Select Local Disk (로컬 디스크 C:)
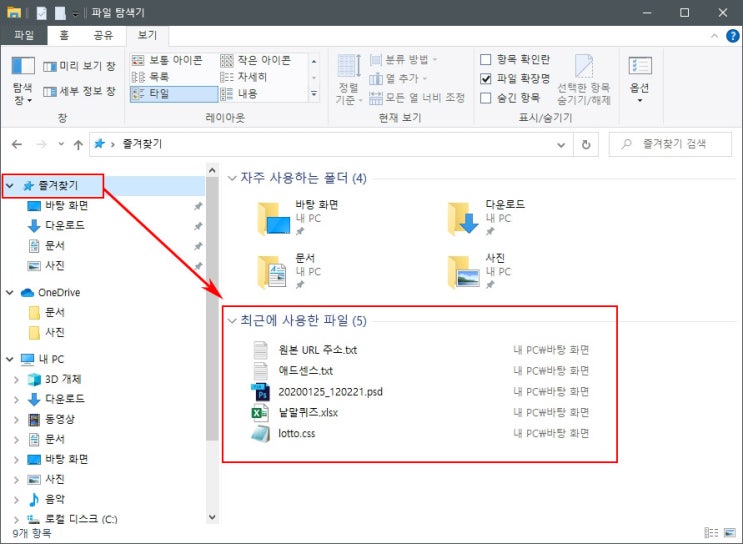The image size is (743, 544). coord(72,519)
